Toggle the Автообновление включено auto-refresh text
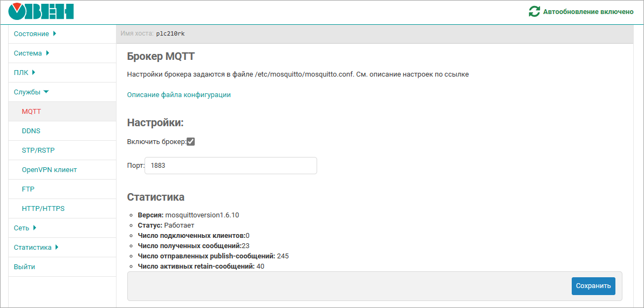644x308 pixels. 588,11
